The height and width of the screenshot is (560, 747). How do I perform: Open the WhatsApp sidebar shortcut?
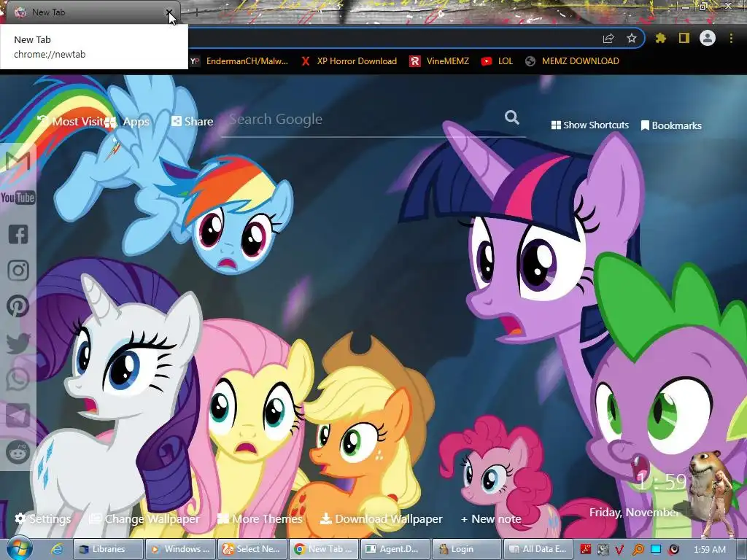point(18,379)
